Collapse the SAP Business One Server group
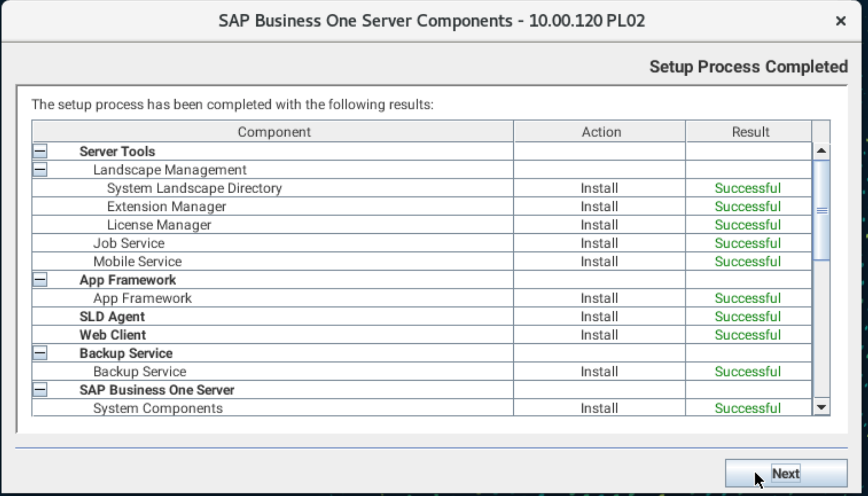This screenshot has height=496, width=868. click(x=40, y=390)
